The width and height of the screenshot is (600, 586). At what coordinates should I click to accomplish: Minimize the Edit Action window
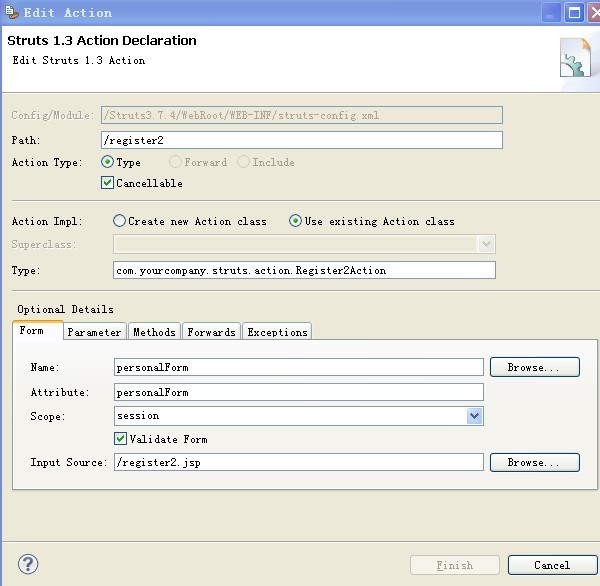pos(551,13)
